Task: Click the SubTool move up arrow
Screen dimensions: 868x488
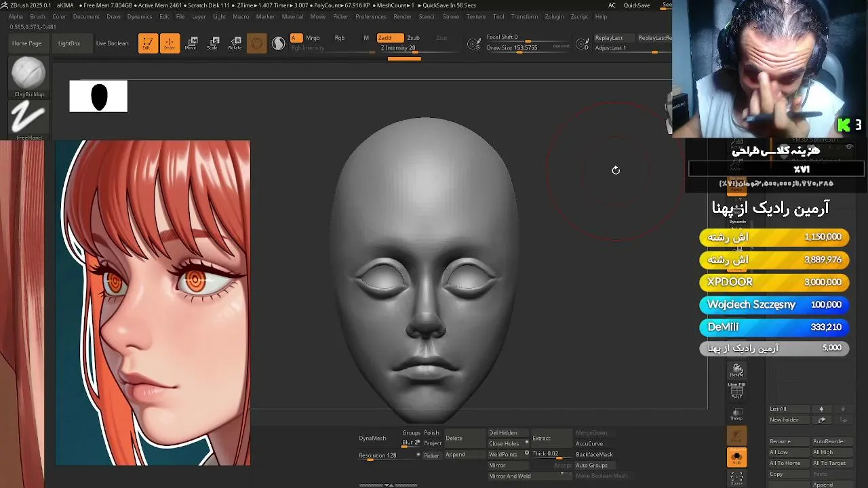Action: point(821,409)
